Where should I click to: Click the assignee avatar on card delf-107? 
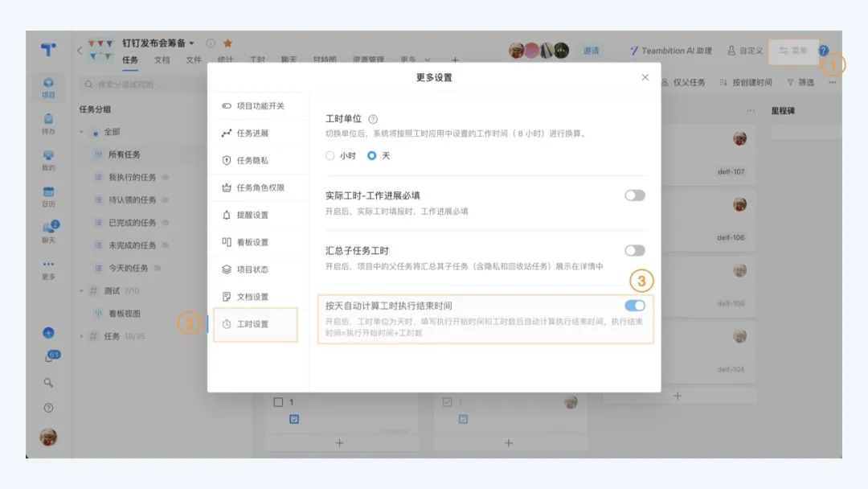coord(739,138)
